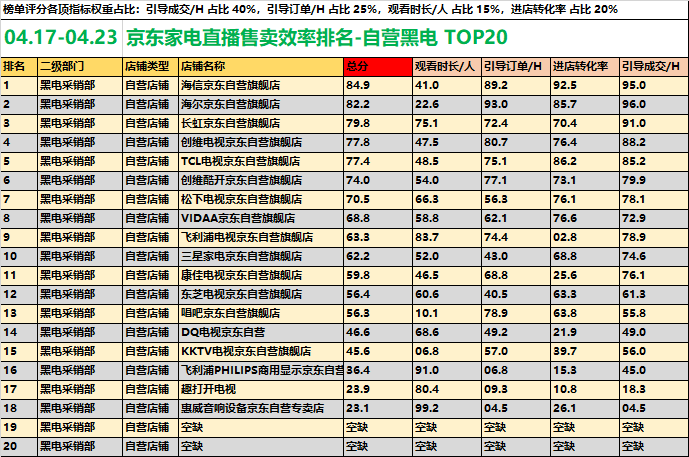
Task: Select the 引导成交/H column header
Action: pos(654,66)
